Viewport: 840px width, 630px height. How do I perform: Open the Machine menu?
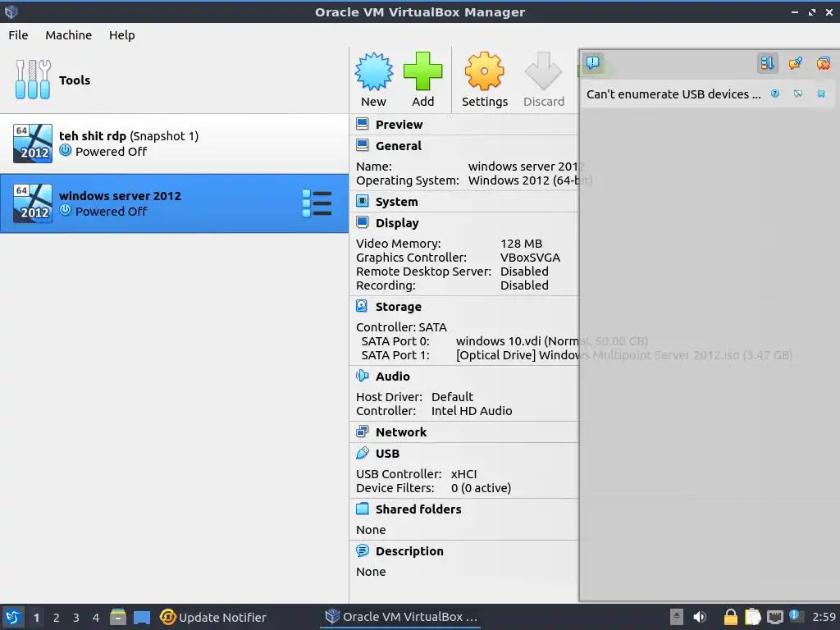pyautogui.click(x=69, y=34)
